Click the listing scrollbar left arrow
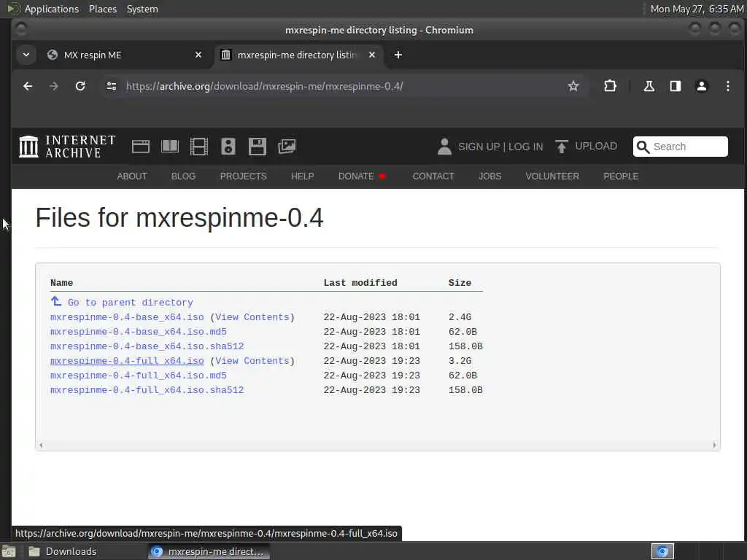 click(41, 446)
